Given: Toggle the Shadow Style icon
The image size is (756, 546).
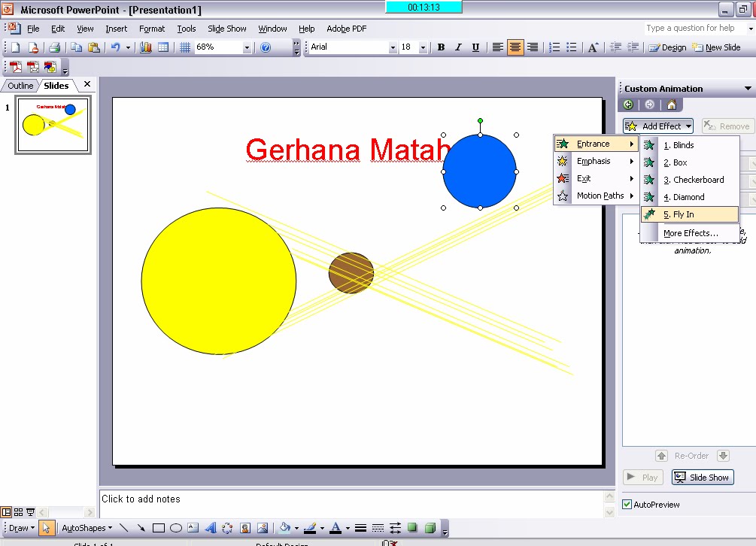Looking at the screenshot, I should tap(413, 528).
